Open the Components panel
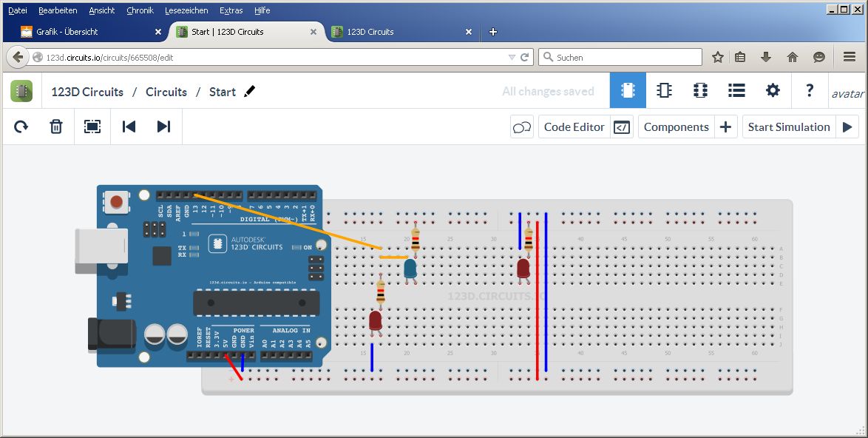This screenshot has width=868, height=438. point(688,127)
